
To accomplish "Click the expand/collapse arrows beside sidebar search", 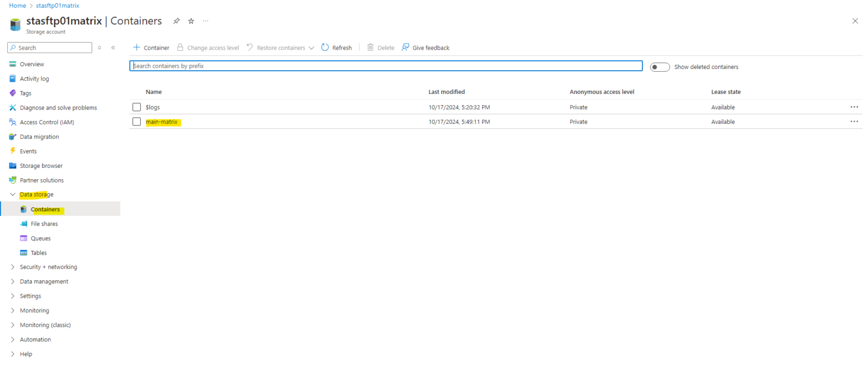I will [100, 47].
